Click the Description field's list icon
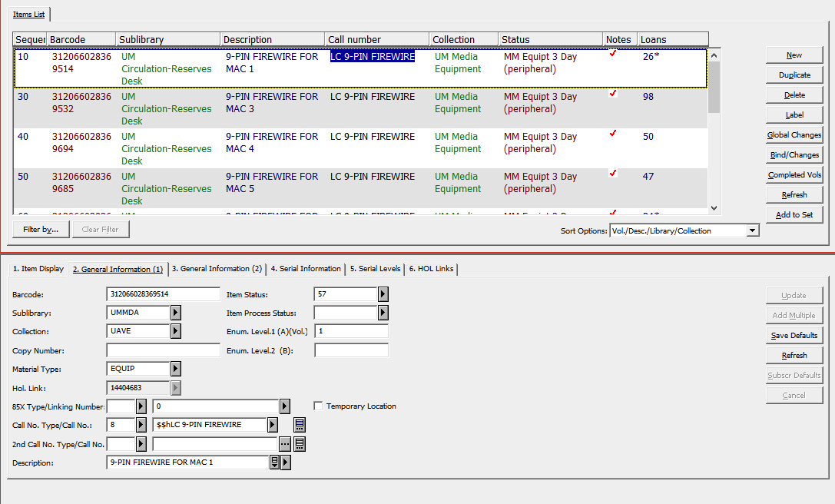 pos(274,463)
